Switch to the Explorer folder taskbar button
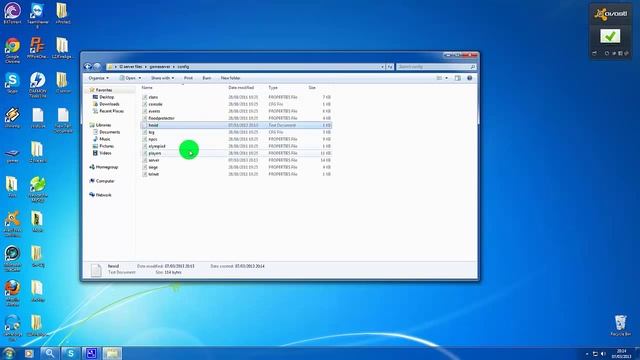Image resolution: width=640 pixels, height=360 pixels. (112, 353)
